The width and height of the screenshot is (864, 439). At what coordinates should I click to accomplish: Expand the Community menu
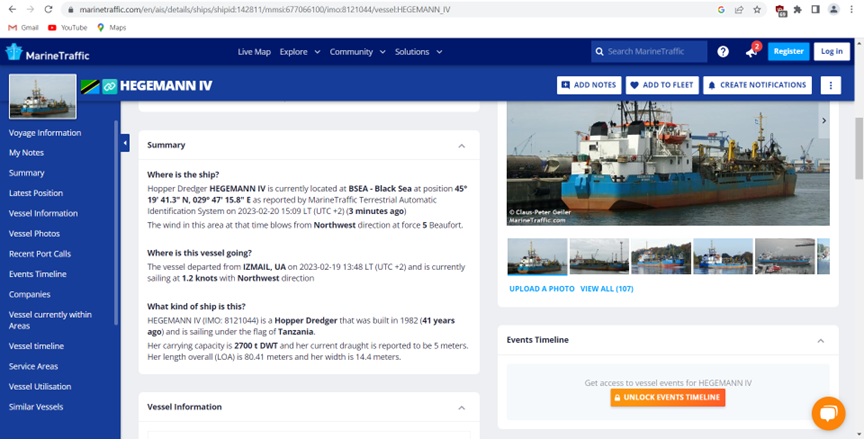[358, 52]
